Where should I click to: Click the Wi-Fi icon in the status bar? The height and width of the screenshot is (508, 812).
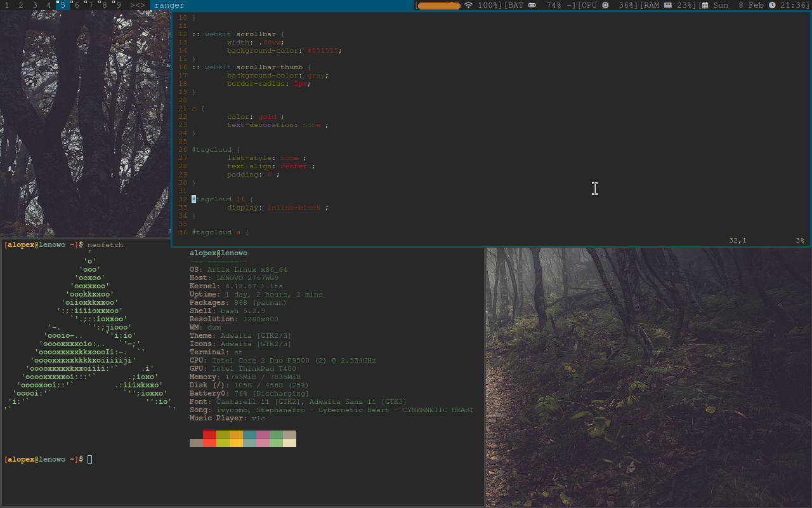(469, 5)
